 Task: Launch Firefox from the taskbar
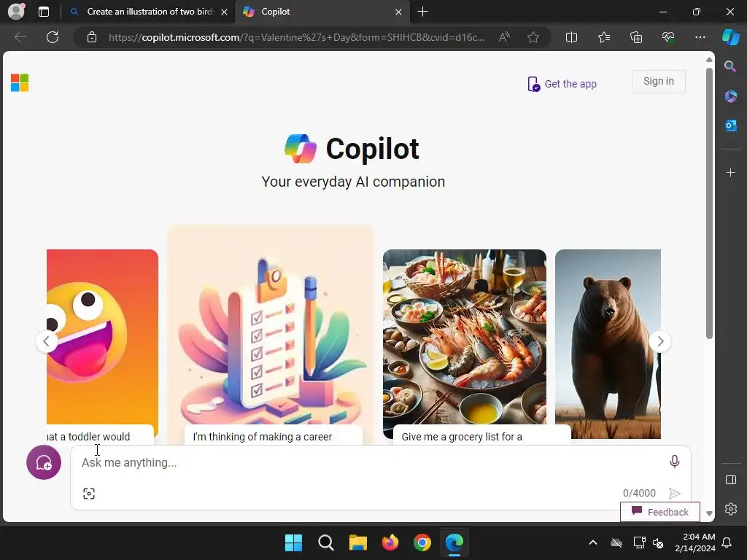coord(390,542)
